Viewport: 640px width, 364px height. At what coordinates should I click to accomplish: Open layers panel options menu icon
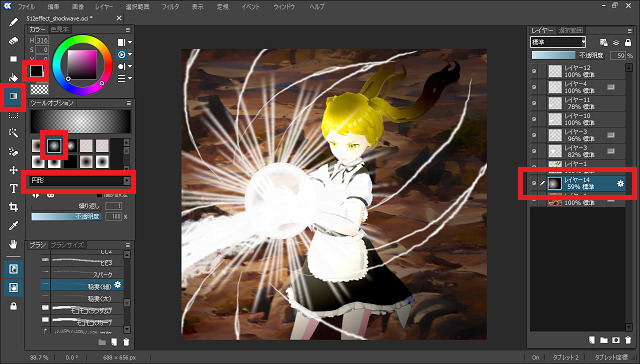[629, 31]
